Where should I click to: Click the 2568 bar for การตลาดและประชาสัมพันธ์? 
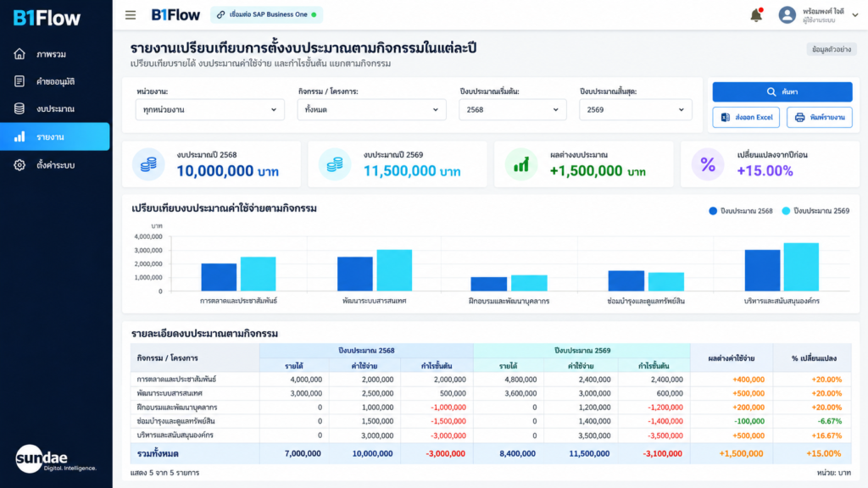tap(219, 277)
